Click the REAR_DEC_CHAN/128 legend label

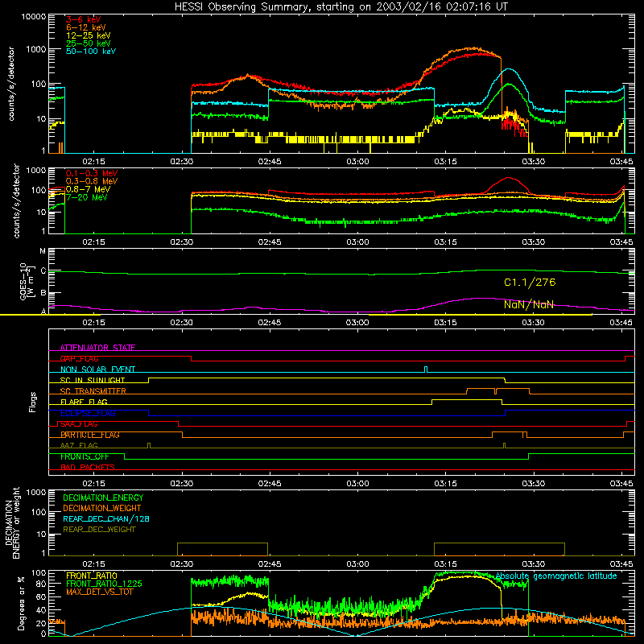tap(106, 518)
